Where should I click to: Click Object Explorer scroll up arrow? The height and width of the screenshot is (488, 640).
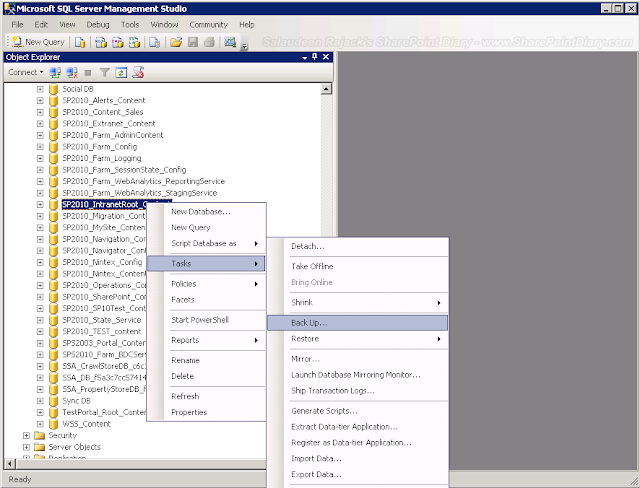[x=326, y=89]
